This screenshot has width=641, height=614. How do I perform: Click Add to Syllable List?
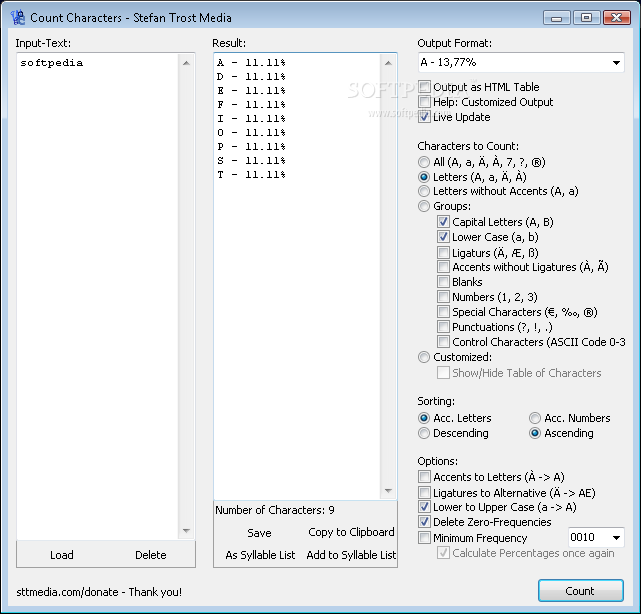[351, 555]
